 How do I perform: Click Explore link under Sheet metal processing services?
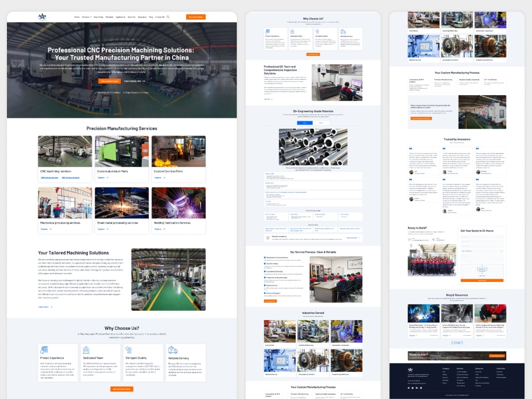pyautogui.click(x=103, y=229)
